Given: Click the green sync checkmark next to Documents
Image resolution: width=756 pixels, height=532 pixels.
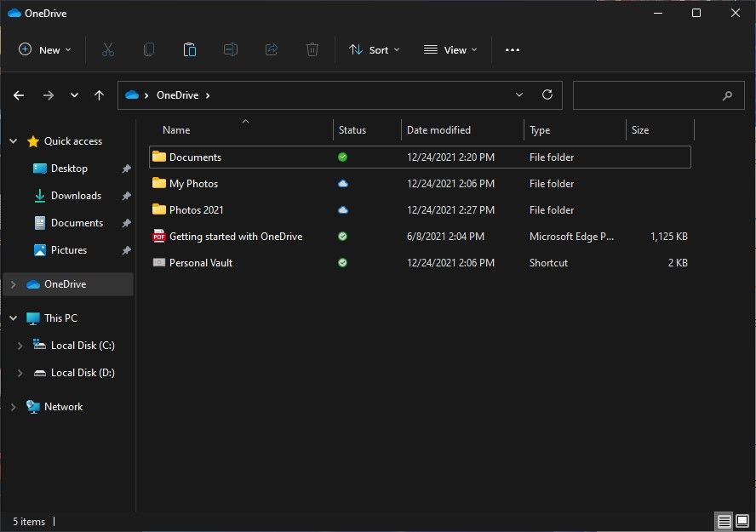Looking at the screenshot, I should pyautogui.click(x=342, y=157).
